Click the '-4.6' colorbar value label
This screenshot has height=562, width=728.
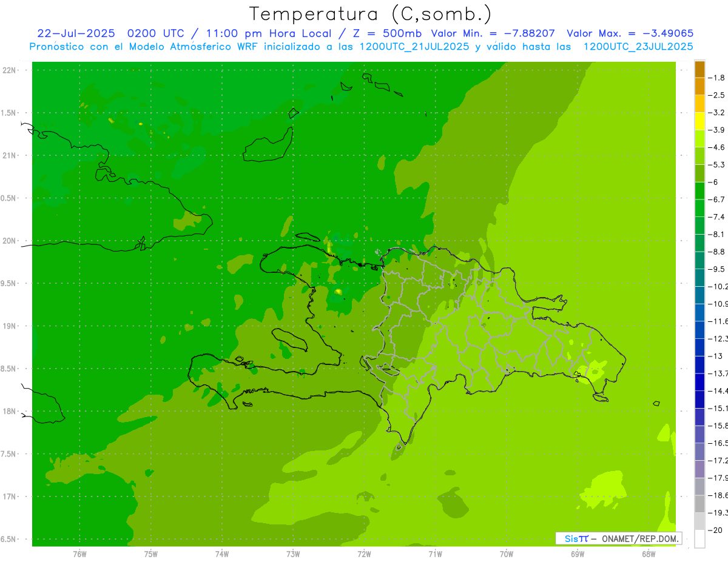(716, 147)
